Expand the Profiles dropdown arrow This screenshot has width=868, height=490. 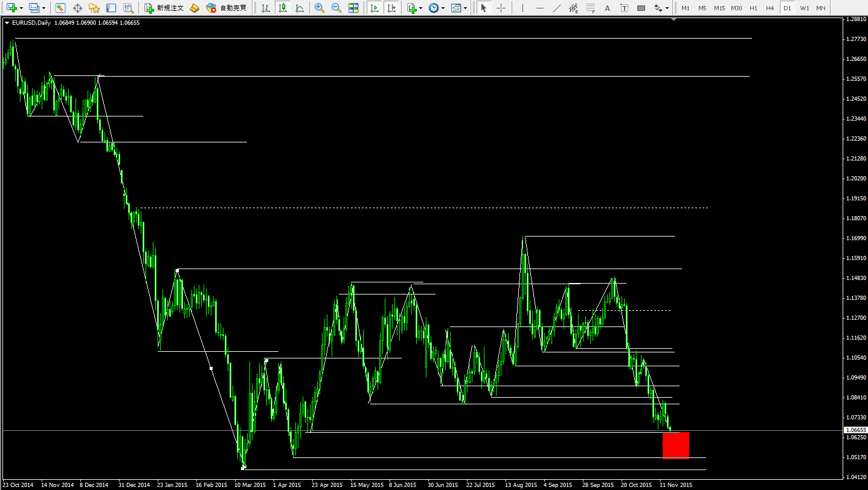[x=45, y=8]
